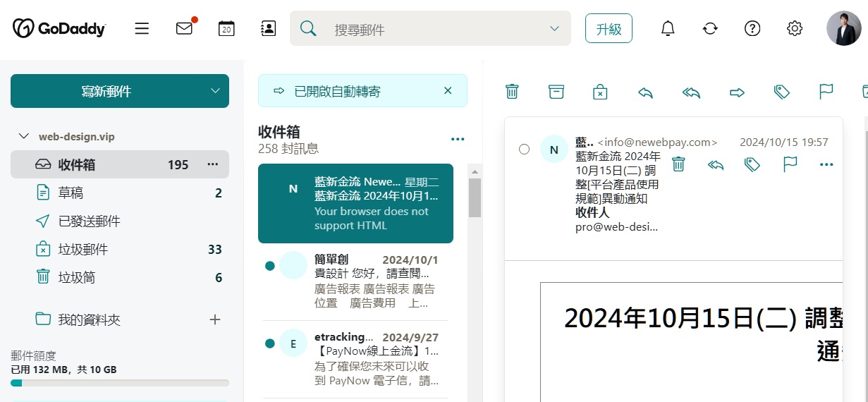Viewport: 868px width, 402px height.
Task: Open the calendar icon in header
Action: coord(226,28)
